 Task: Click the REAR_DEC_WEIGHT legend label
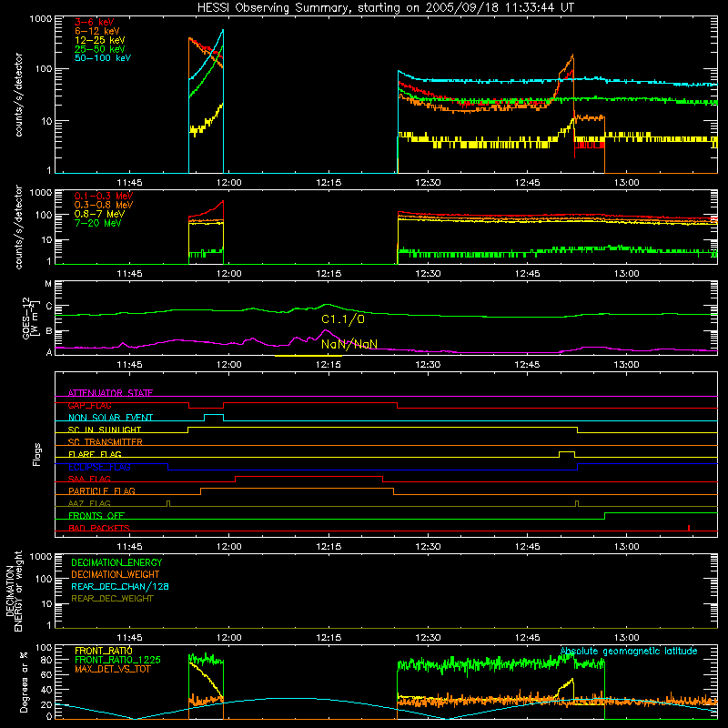coord(112,599)
